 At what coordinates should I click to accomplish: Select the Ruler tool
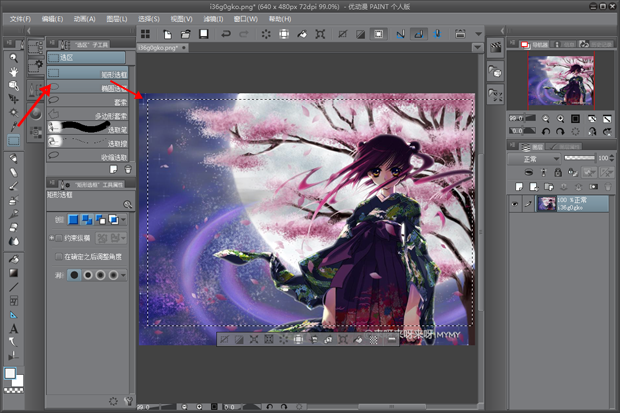tap(13, 315)
